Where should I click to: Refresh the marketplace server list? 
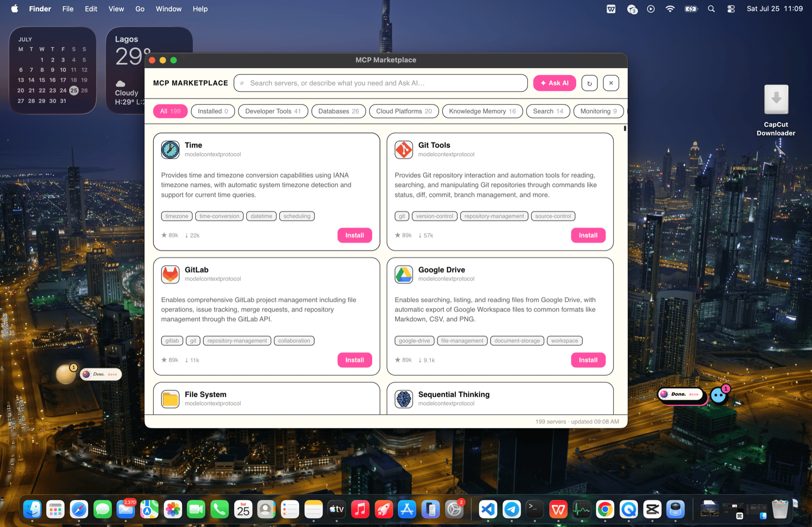tap(589, 83)
